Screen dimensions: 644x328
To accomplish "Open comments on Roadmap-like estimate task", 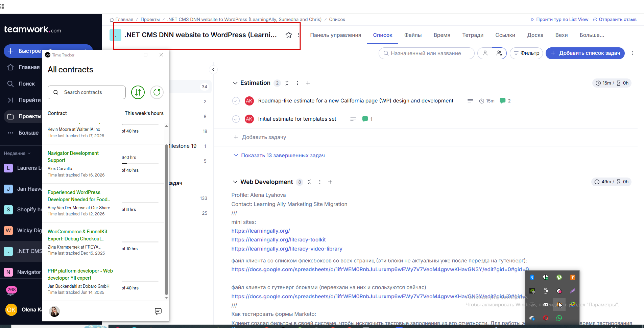I will click(x=505, y=101).
